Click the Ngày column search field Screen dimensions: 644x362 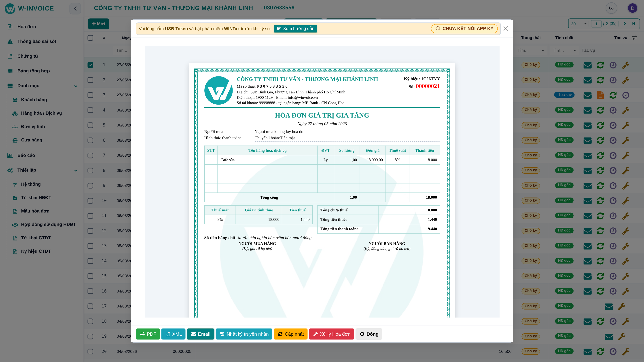tap(123, 51)
